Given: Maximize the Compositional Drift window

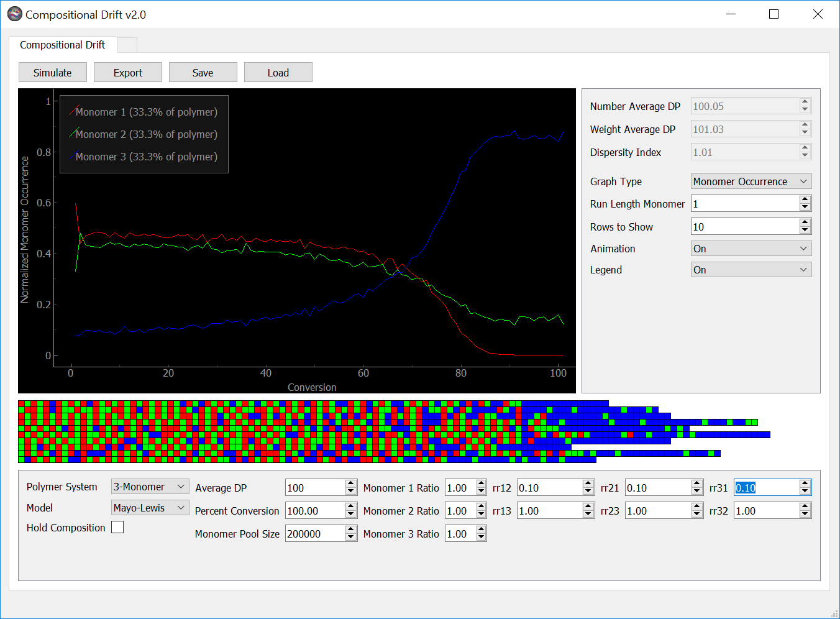Looking at the screenshot, I should 774,14.
